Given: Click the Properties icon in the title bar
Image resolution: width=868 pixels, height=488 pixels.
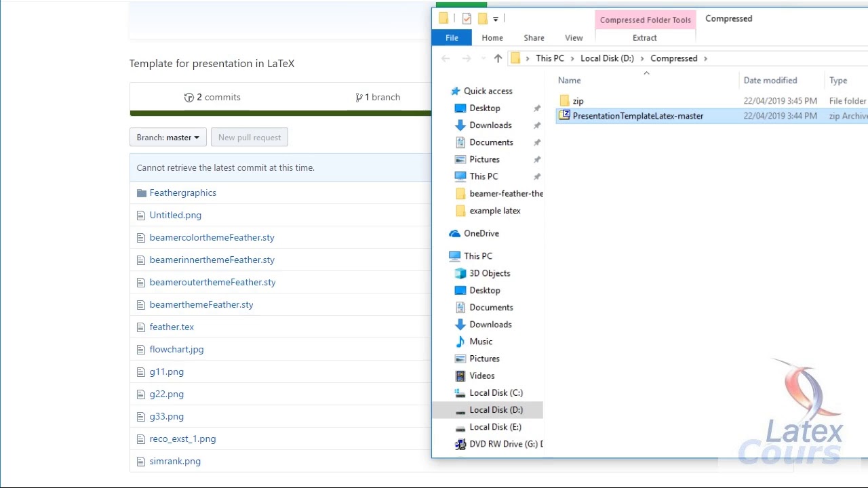Looking at the screenshot, I should point(467,18).
